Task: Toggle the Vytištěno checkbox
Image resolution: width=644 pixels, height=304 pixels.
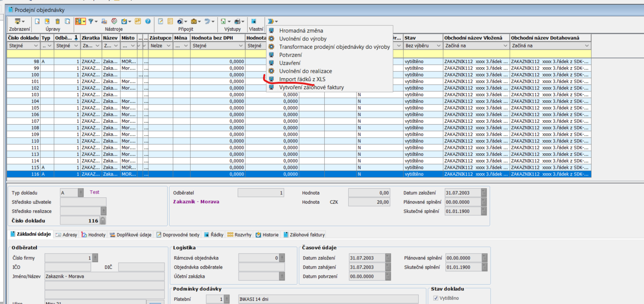Action: (436, 298)
